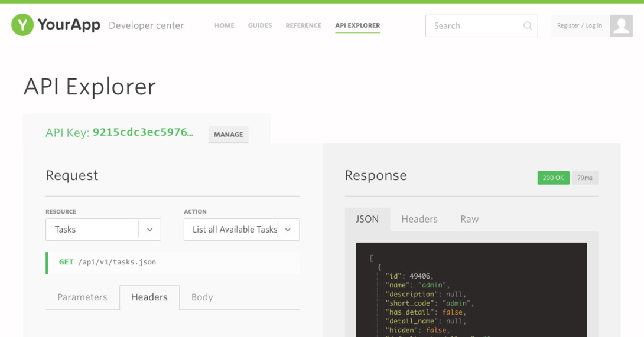Screen dimensions: 644x337
Task: Click the 79ms response time badge
Action: pos(585,178)
